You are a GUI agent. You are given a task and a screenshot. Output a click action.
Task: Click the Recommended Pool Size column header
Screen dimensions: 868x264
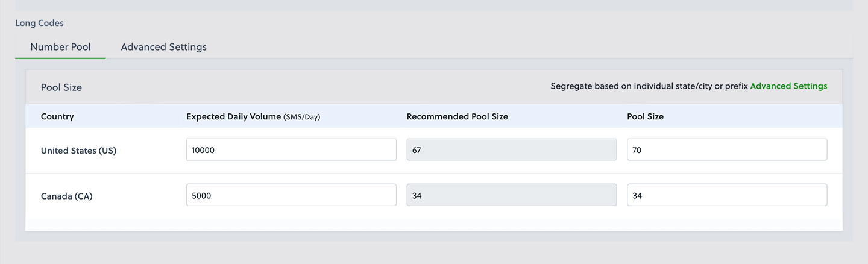pyautogui.click(x=457, y=116)
